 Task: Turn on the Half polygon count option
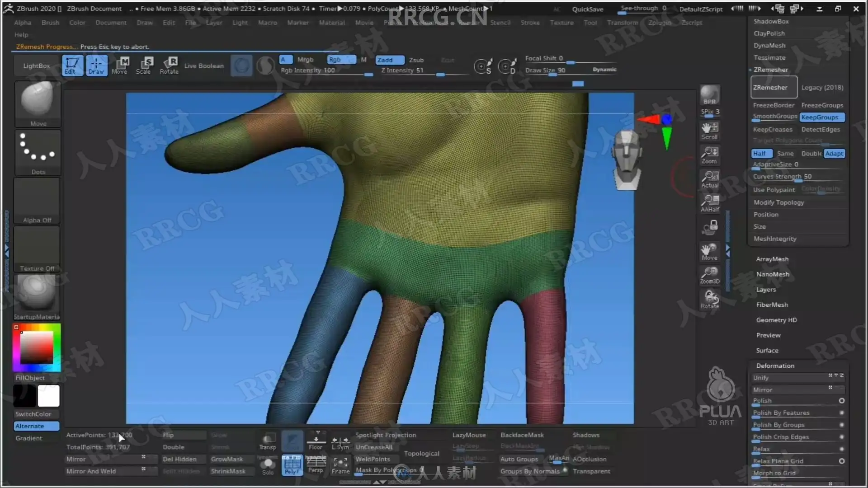(x=761, y=154)
